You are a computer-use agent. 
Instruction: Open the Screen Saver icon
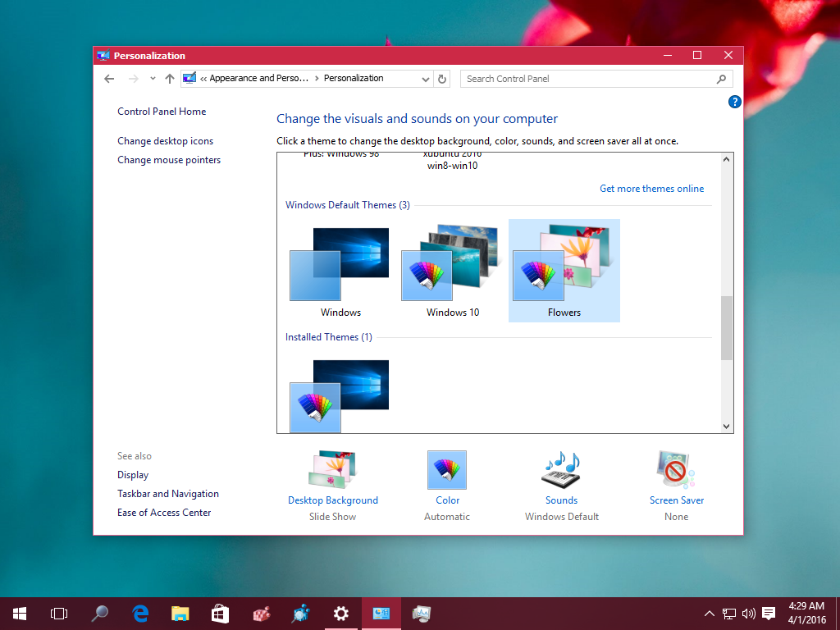coord(676,470)
